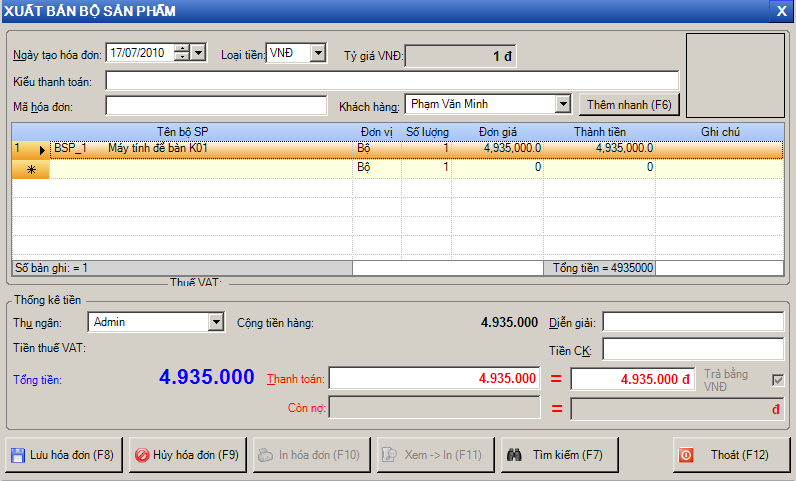The image size is (796, 481).
Task: Click the Bộ unit cell in new row
Action: [377, 167]
